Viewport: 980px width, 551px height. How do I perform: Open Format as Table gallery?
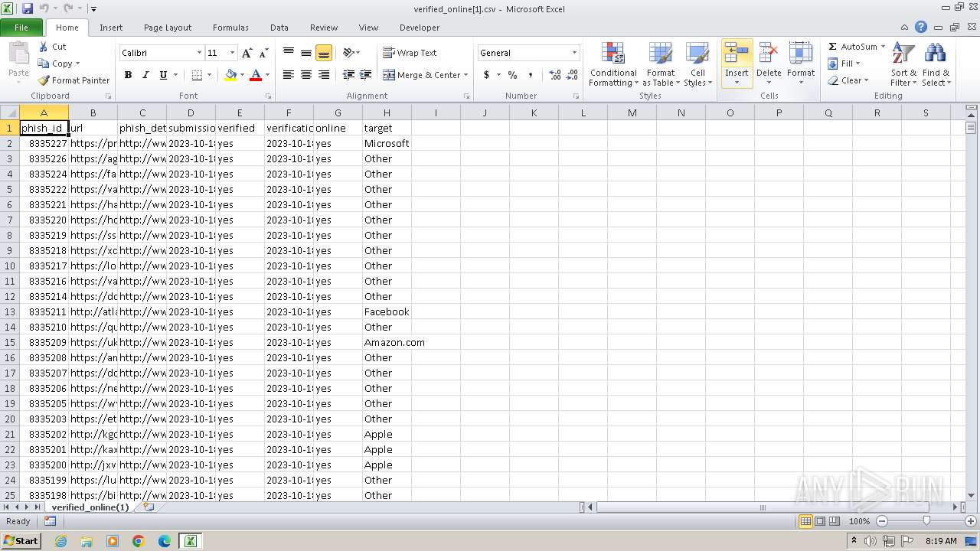tap(661, 64)
